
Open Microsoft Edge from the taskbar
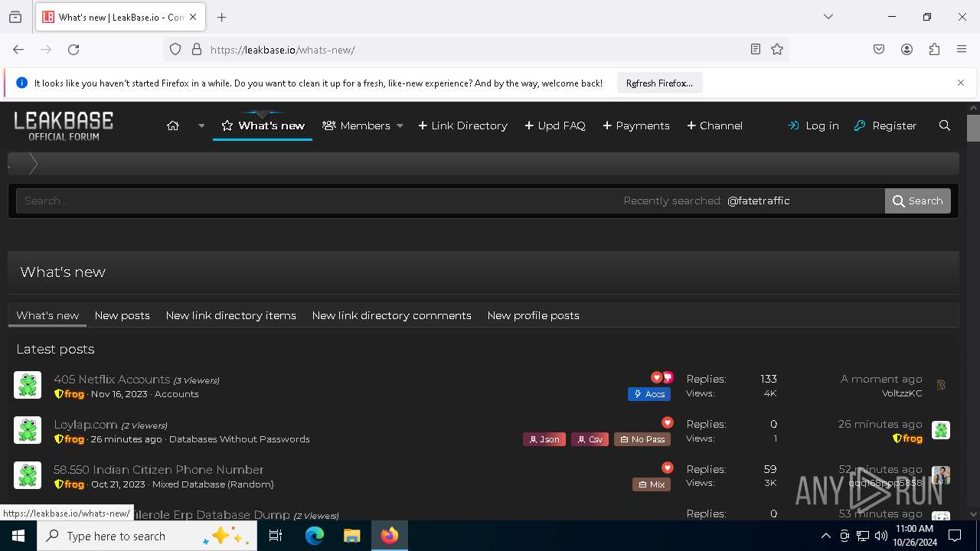click(315, 536)
